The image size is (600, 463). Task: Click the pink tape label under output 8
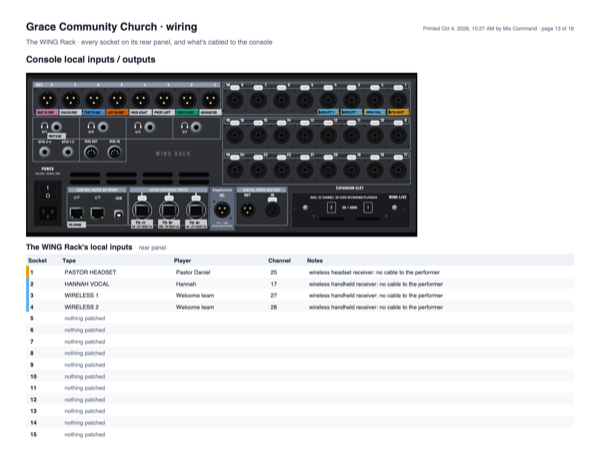coord(47,112)
